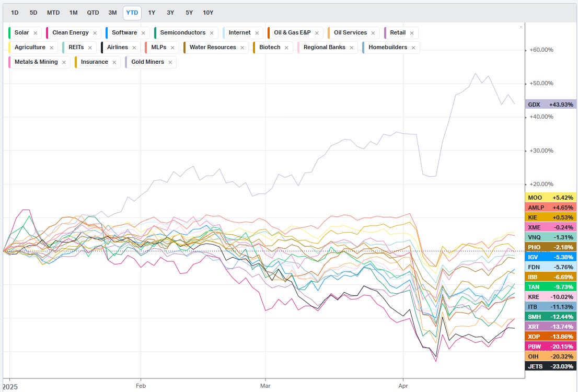Choose the 3M time range

[112, 13]
